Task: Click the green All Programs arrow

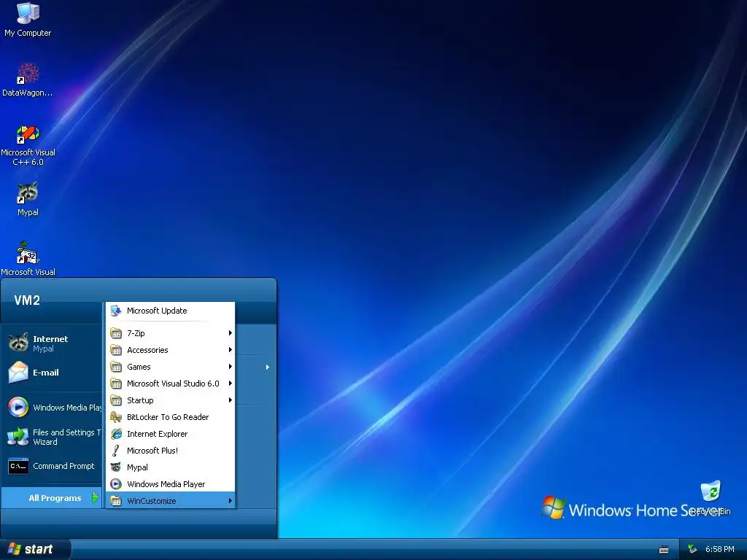Action: coord(96,497)
